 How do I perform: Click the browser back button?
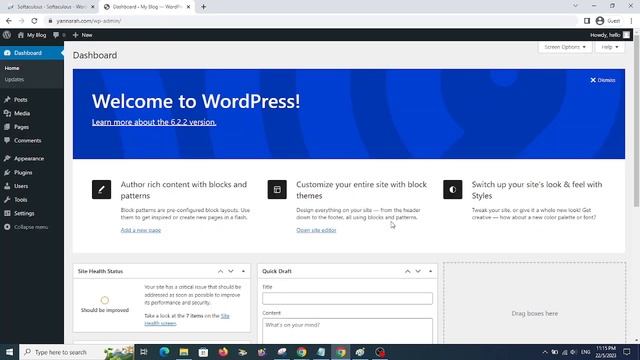click(x=9, y=21)
